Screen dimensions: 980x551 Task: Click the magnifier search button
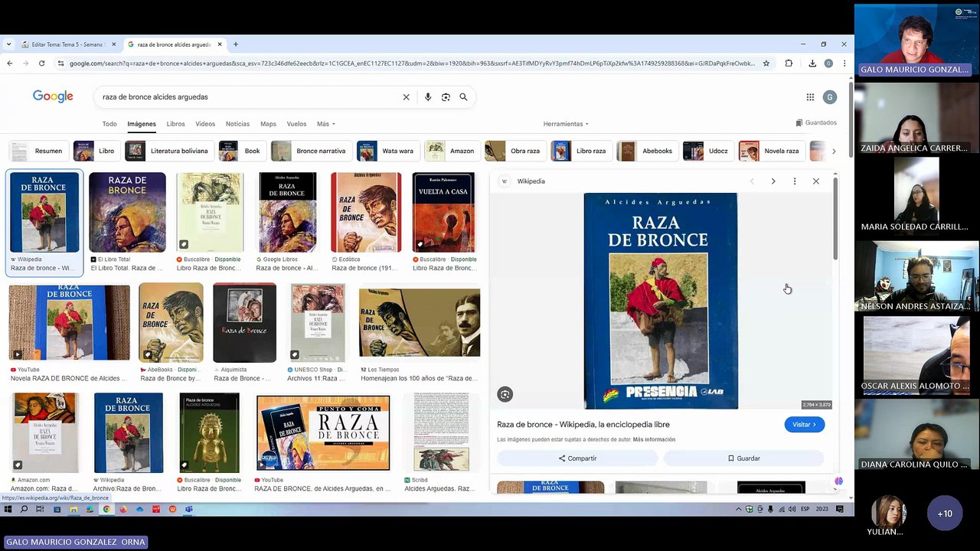tap(463, 97)
